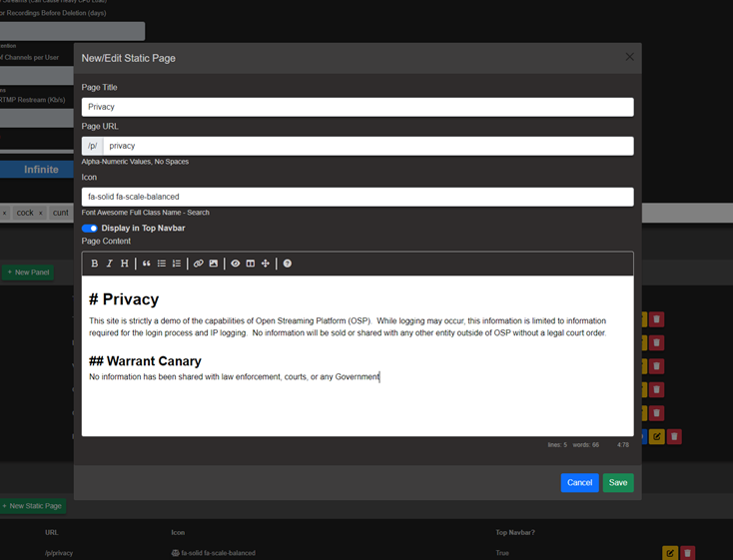Edit the /p/privacy static page row

tap(670, 553)
